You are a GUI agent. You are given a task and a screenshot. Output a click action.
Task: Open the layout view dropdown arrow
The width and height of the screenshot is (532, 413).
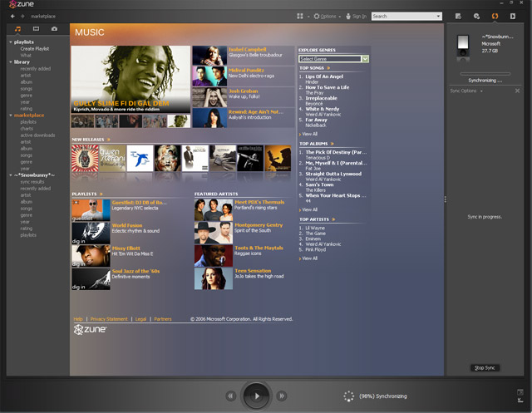(308, 17)
